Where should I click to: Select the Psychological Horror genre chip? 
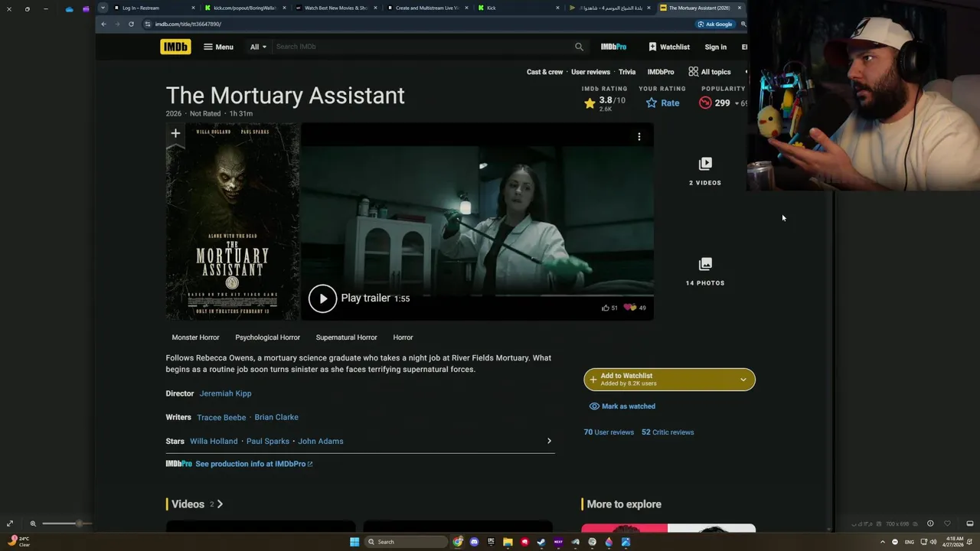coord(267,337)
